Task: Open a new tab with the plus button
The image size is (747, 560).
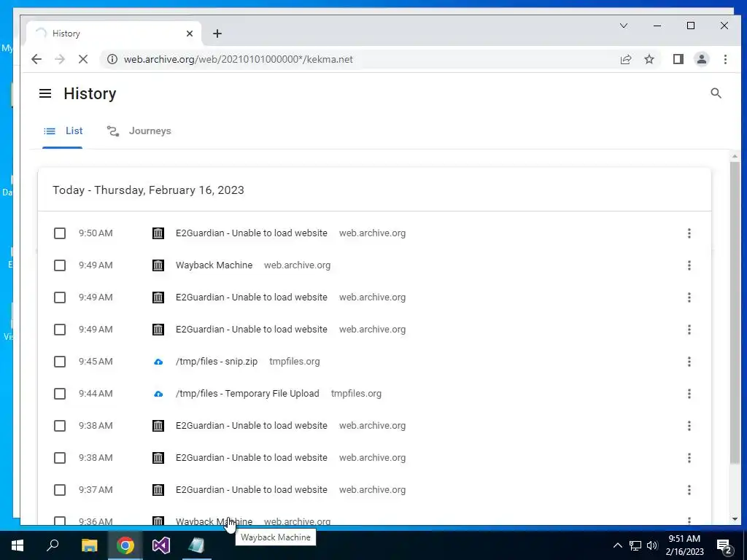Action: click(x=217, y=34)
